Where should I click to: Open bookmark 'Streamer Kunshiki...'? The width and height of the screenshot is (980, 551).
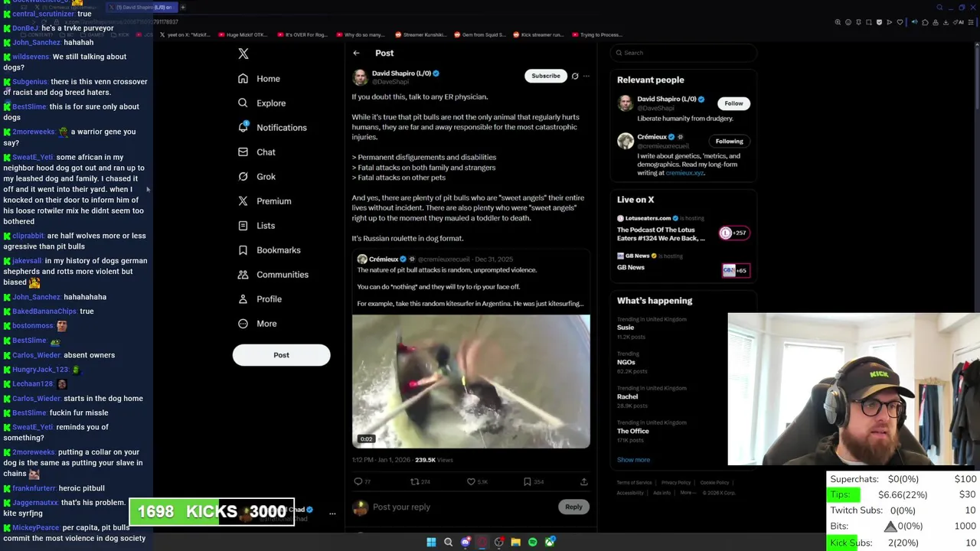[420, 34]
